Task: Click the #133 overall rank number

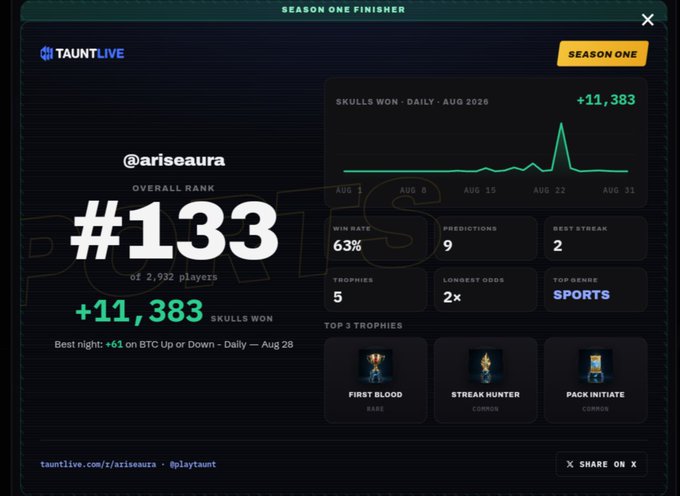Action: [174, 229]
